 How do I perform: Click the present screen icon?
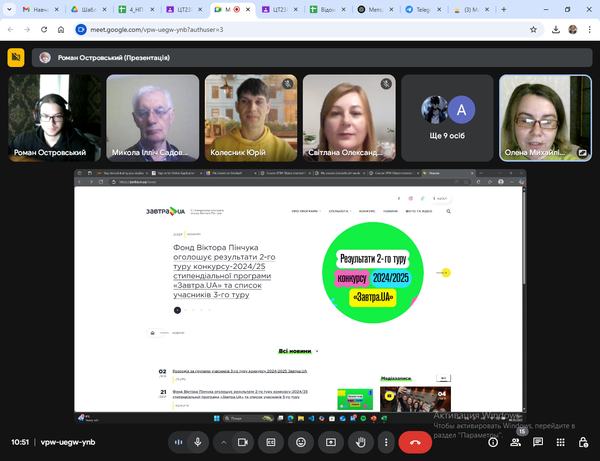tap(330, 441)
